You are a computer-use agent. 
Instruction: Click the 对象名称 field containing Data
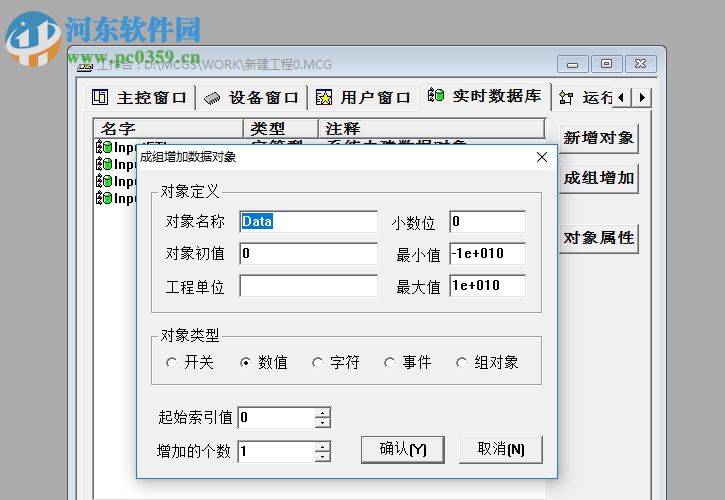(308, 222)
